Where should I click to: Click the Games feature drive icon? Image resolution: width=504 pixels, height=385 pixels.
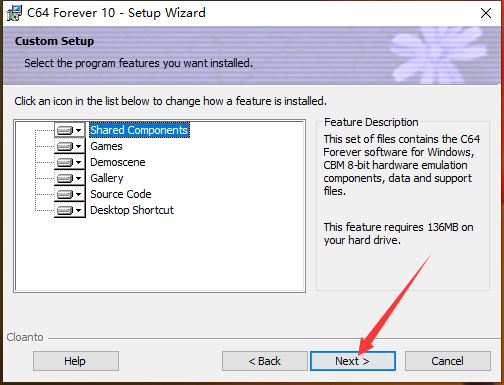pos(65,146)
